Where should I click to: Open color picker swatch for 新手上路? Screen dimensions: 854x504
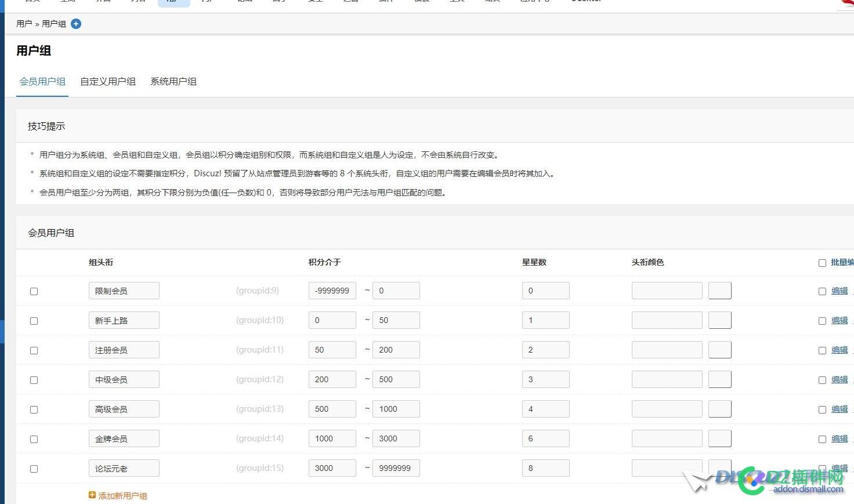tap(720, 320)
